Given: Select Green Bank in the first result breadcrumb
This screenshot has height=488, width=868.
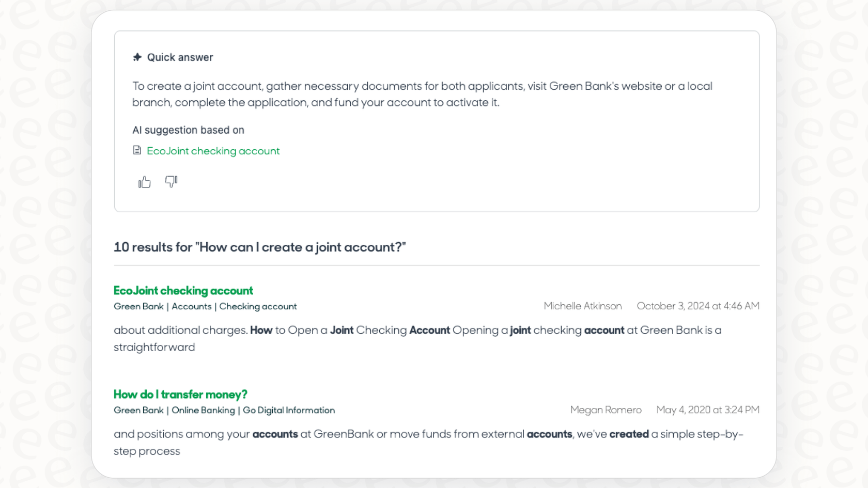Looking at the screenshot, I should (138, 306).
